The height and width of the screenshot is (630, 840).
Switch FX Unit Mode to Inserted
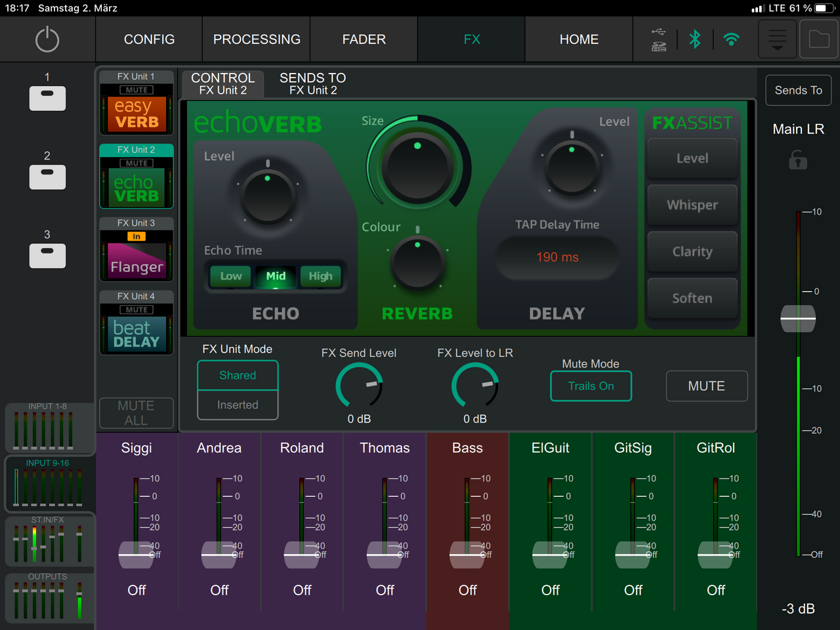tap(238, 405)
